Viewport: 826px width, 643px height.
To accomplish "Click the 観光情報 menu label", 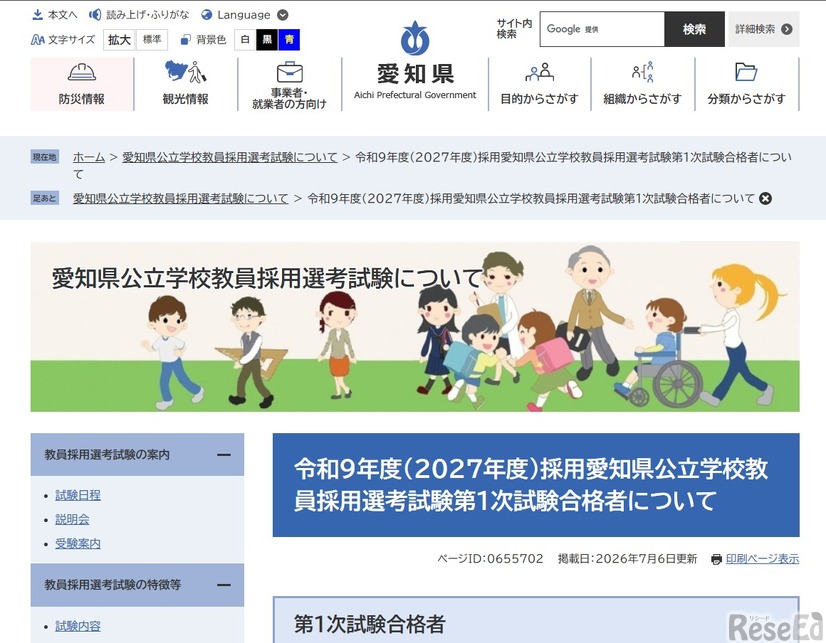I will (x=185, y=99).
